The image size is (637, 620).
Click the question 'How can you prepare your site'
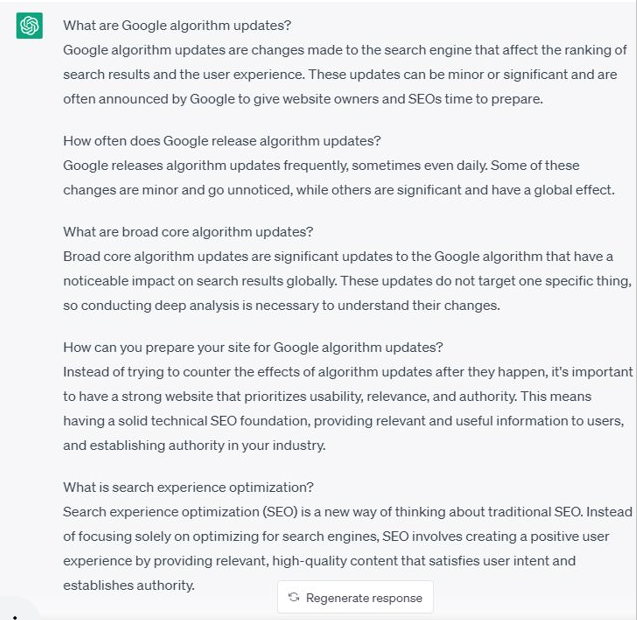(x=253, y=348)
